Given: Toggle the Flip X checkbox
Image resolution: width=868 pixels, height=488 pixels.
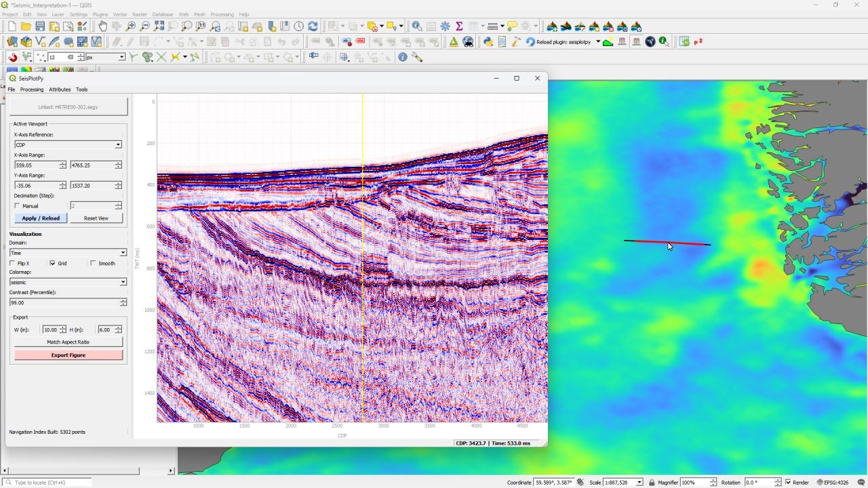Looking at the screenshot, I should (x=12, y=264).
